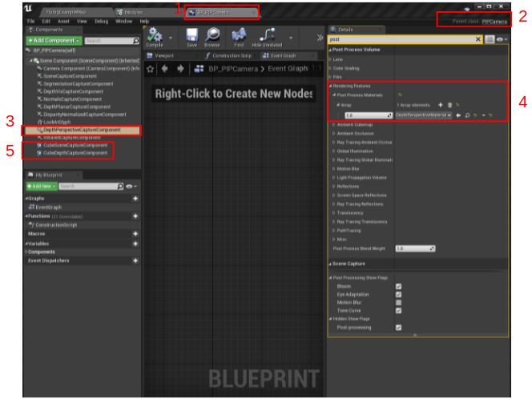Reset Post Process Materials to default
Viewport: 532px width, 399px height.
click(x=400, y=95)
